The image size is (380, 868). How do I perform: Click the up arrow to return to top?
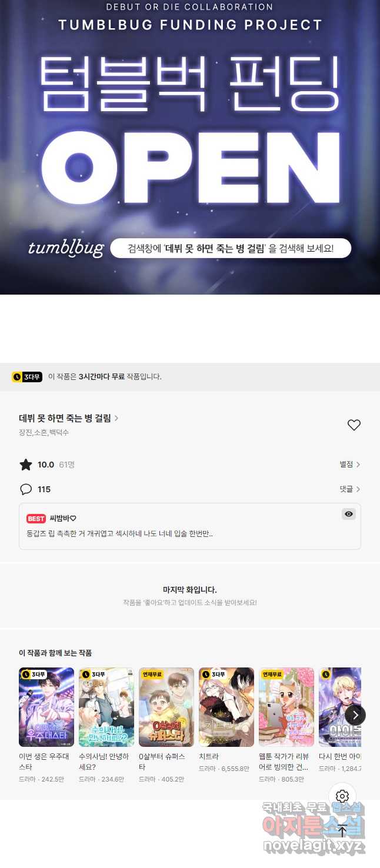click(342, 832)
